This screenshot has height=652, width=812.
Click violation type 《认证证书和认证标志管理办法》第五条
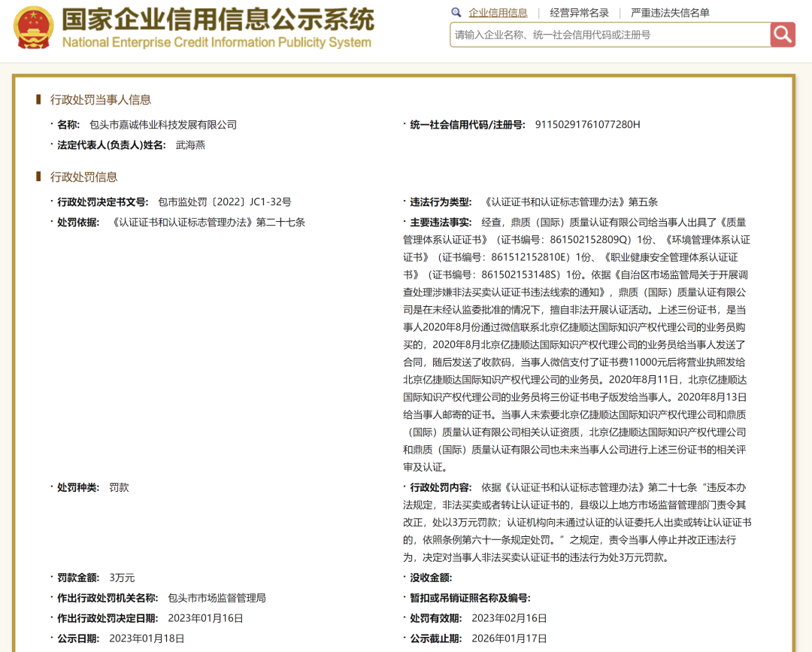[570, 202]
